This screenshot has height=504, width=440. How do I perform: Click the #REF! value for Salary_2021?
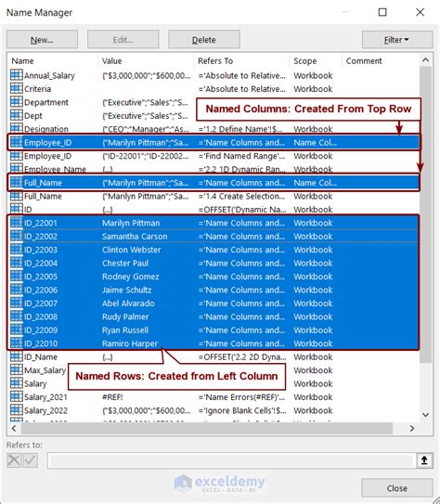[x=112, y=397]
